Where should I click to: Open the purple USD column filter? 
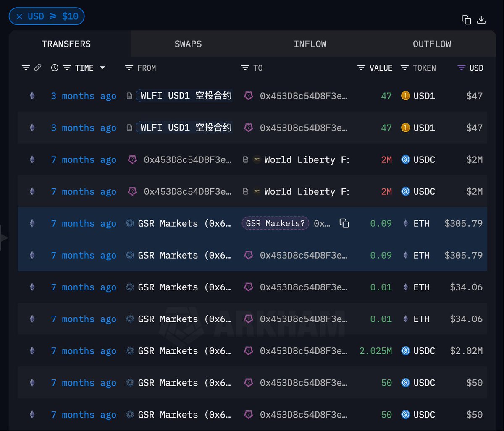pos(462,68)
